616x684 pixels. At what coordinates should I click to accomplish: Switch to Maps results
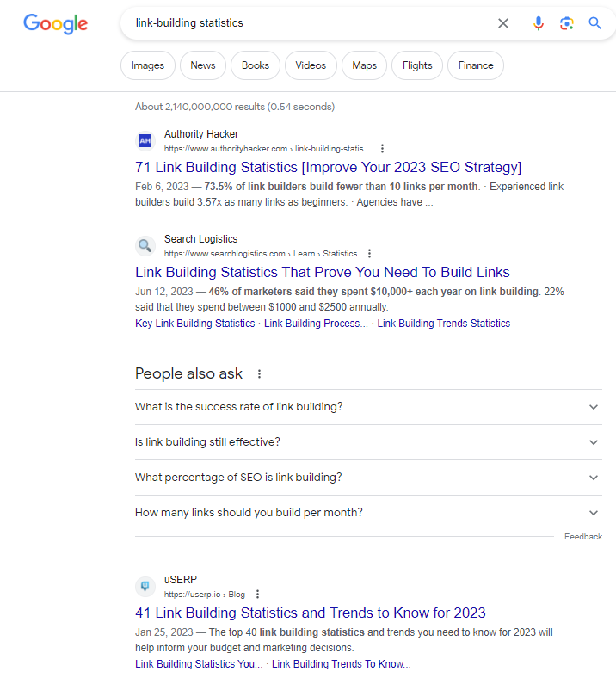pyautogui.click(x=364, y=65)
